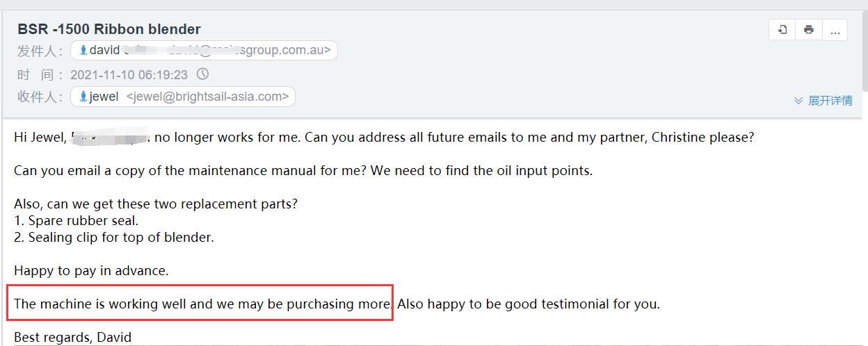
Task: Click the 'Spare rubber seal' list item
Action: pos(76,220)
